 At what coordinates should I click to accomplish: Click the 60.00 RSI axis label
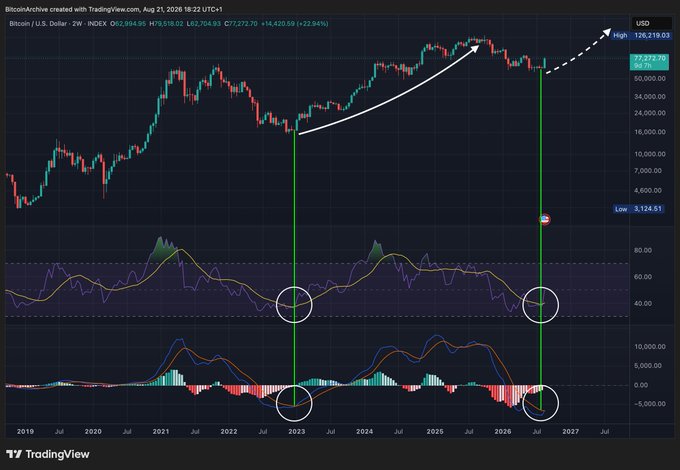pos(643,277)
